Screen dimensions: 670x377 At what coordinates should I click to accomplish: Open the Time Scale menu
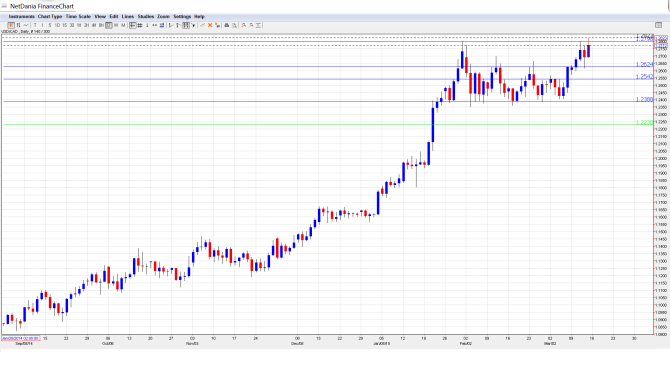pos(78,17)
